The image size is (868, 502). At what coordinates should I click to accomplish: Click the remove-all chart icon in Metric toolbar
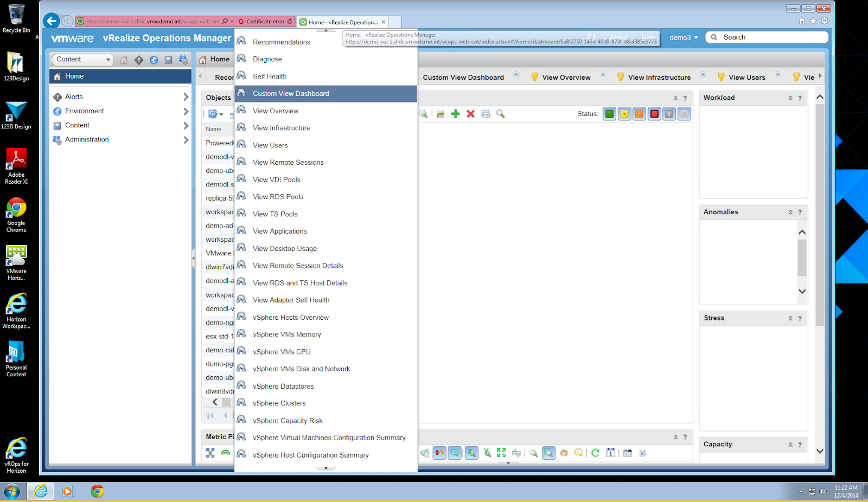click(643, 453)
